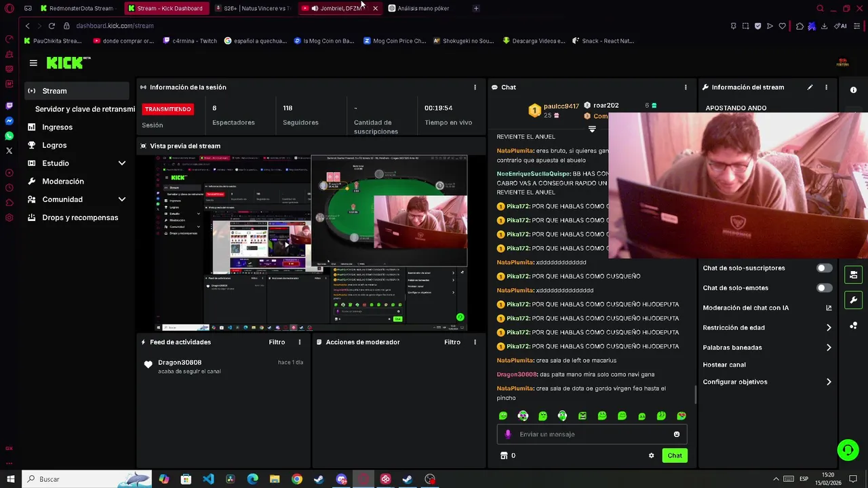Open the Chat panel three-dot menu
Image resolution: width=868 pixels, height=488 pixels.
pos(686,87)
